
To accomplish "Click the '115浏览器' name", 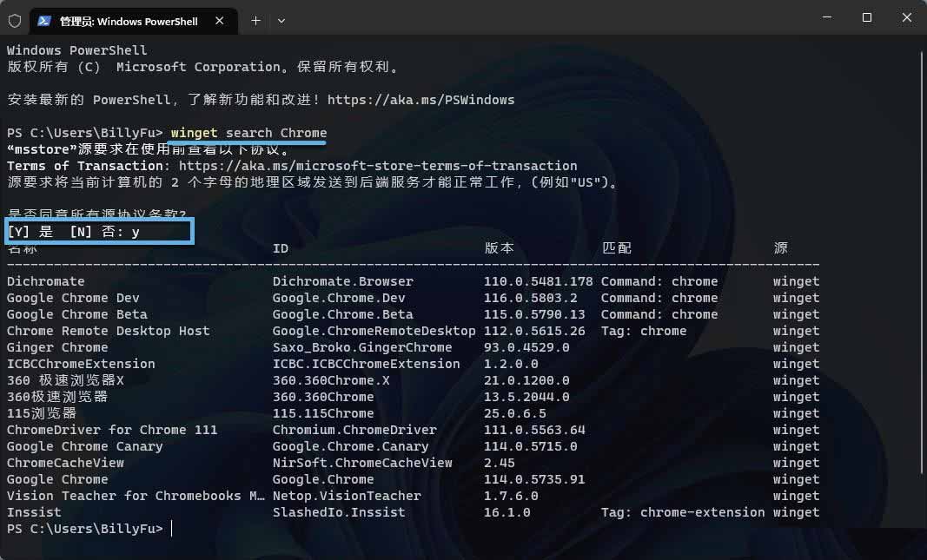I will click(42, 413).
